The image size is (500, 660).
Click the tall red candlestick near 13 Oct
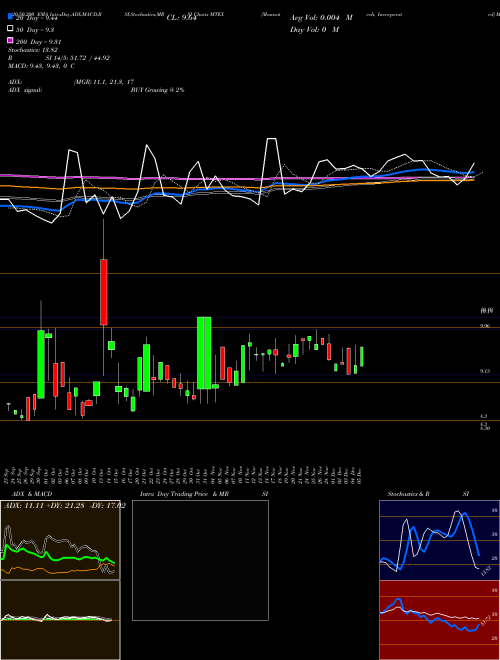[x=104, y=292]
